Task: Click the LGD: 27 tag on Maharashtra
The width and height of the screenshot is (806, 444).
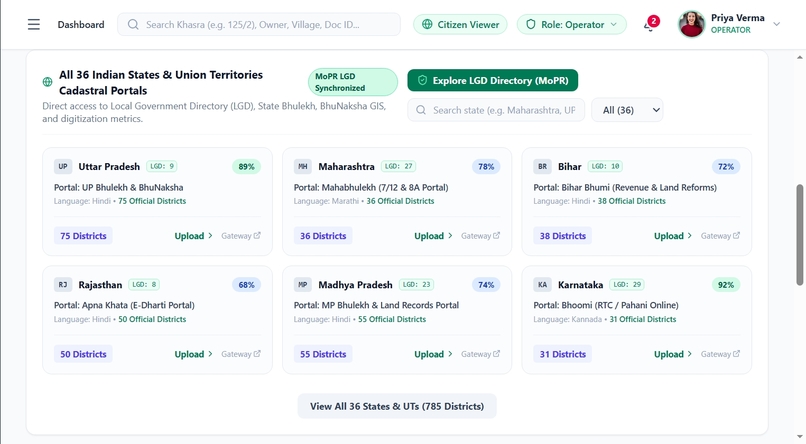Action: 398,166
